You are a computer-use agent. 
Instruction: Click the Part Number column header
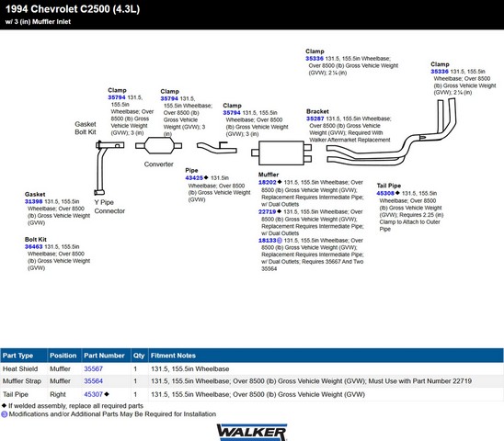106,356
